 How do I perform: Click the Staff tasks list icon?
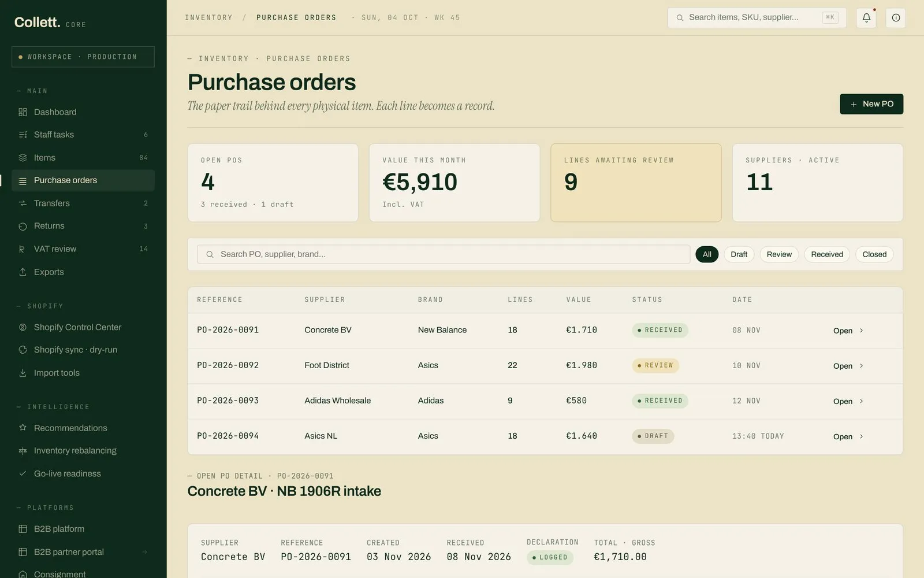[23, 135]
